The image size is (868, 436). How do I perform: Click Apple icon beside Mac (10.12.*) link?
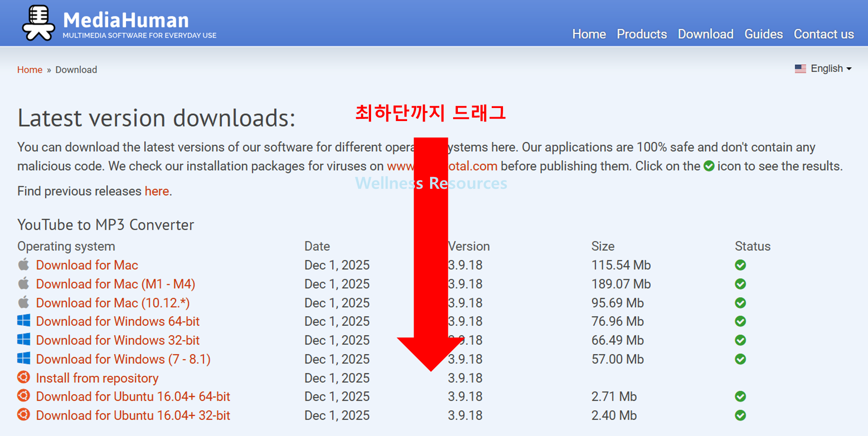[23, 302]
